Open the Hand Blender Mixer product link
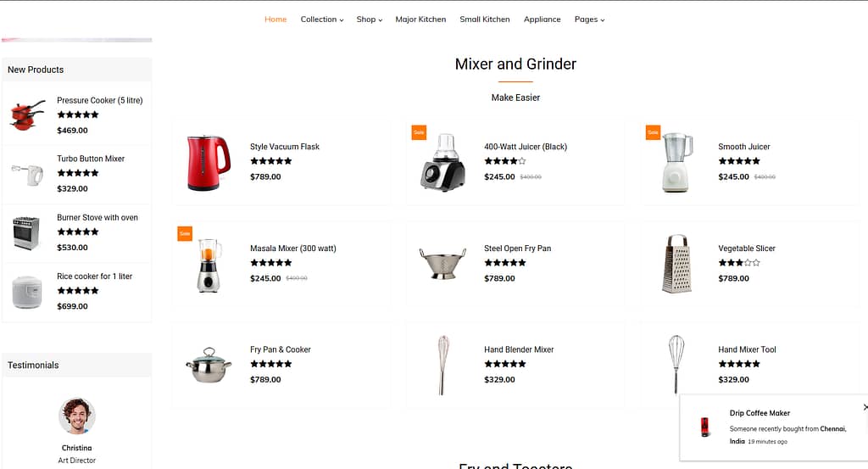 coord(519,349)
